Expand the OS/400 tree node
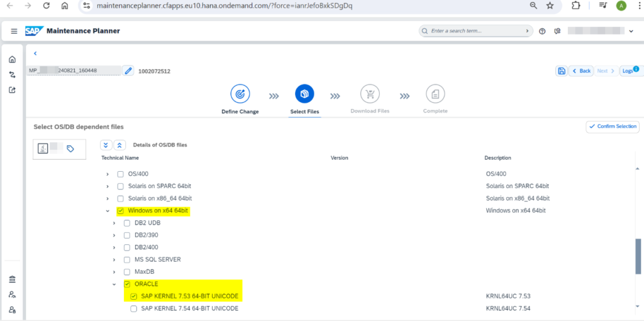644x321 pixels. (x=108, y=174)
